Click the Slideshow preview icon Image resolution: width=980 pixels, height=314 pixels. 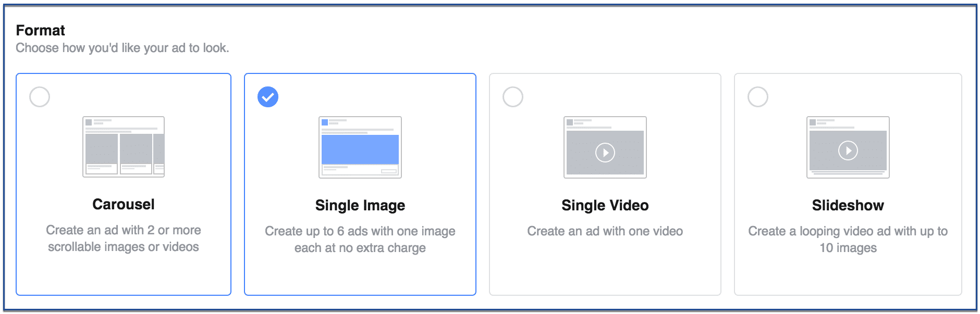coord(848,147)
